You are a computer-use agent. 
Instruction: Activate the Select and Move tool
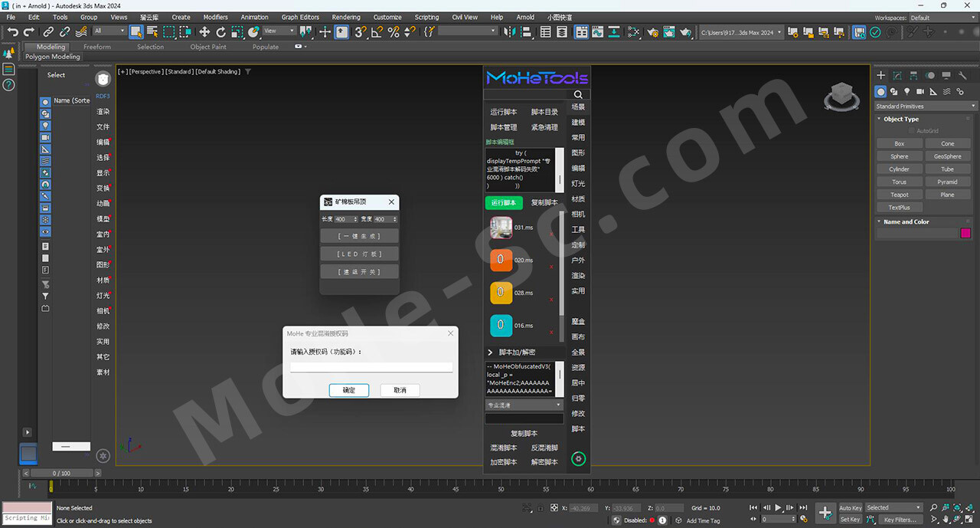point(204,32)
